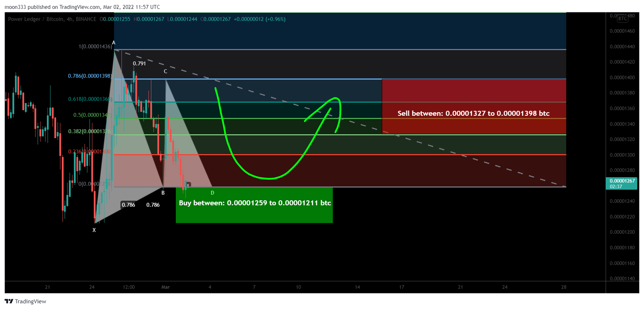Viewport: 644px width, 309px height.
Task: Click the Fibonacci 0.5 level label
Action: click(93, 115)
